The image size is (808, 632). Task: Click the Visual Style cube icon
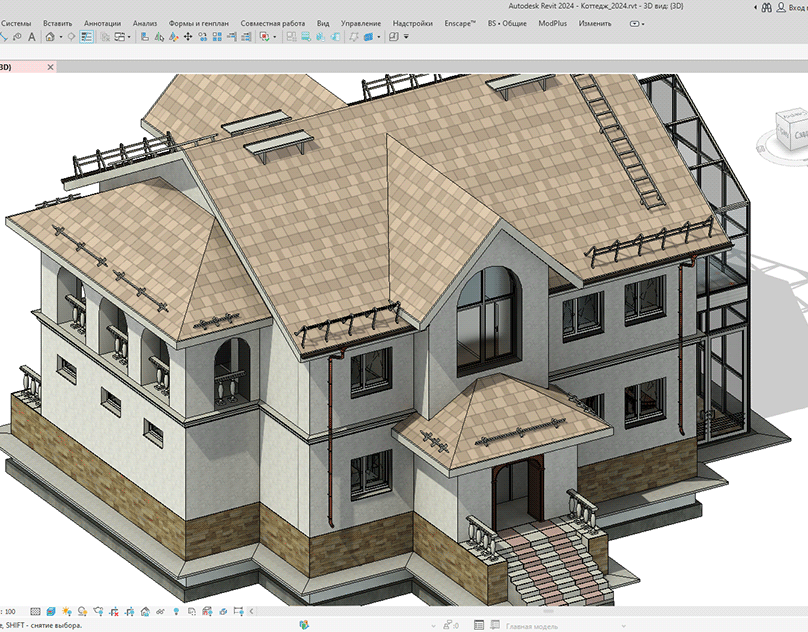coord(49,611)
